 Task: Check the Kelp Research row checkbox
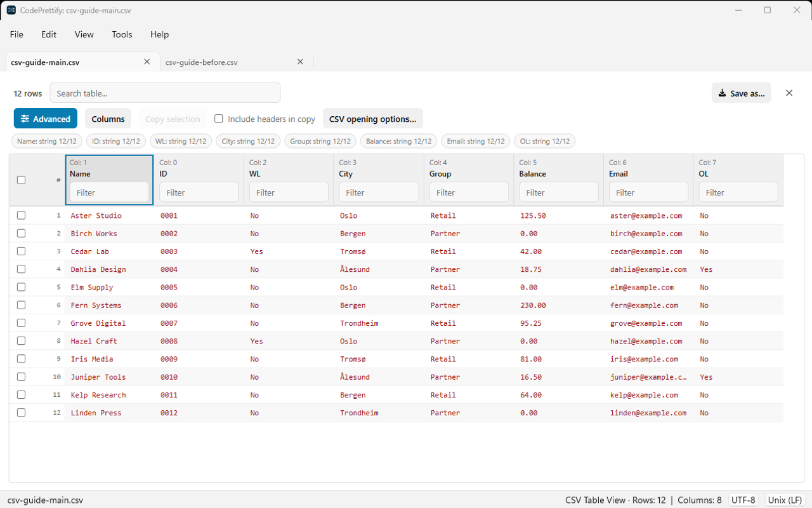tap(21, 394)
